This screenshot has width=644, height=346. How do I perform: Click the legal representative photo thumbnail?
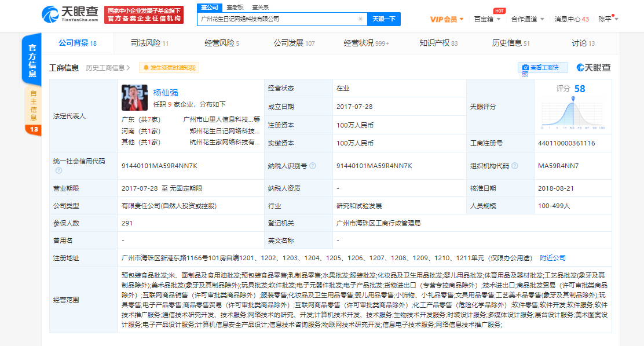click(x=134, y=97)
